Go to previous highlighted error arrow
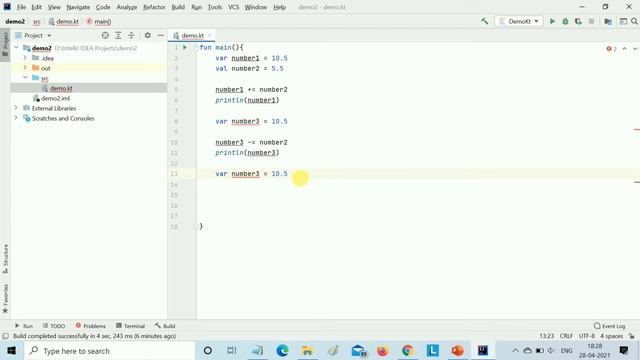The width and height of the screenshot is (640, 360). [x=624, y=49]
